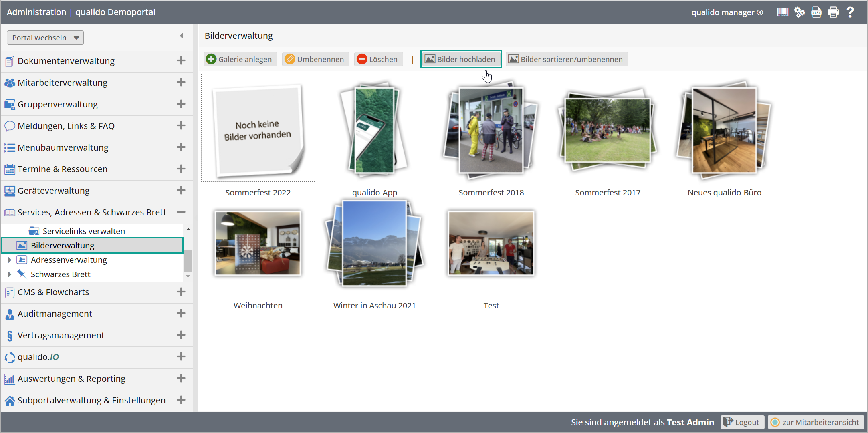The width and height of the screenshot is (868, 433).
Task: Select the Weihnachten gallery thumbnail
Action: tap(258, 243)
